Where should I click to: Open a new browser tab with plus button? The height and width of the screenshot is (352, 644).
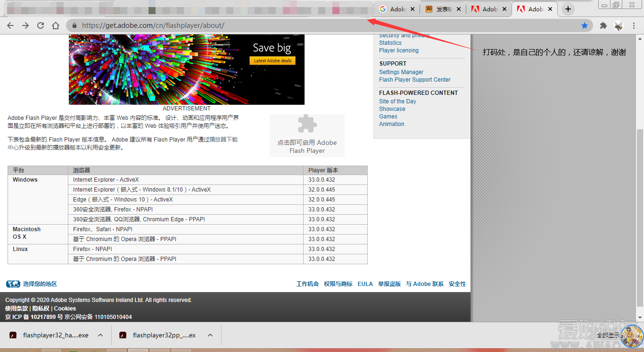[x=568, y=8]
